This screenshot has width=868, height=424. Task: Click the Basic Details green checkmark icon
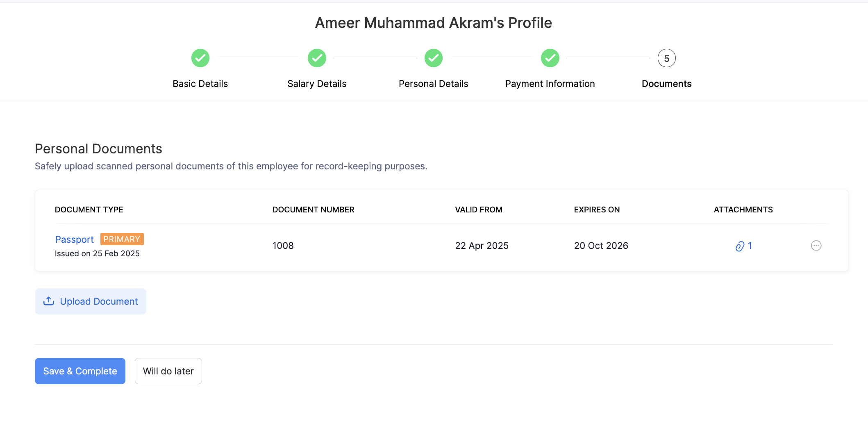pos(200,58)
